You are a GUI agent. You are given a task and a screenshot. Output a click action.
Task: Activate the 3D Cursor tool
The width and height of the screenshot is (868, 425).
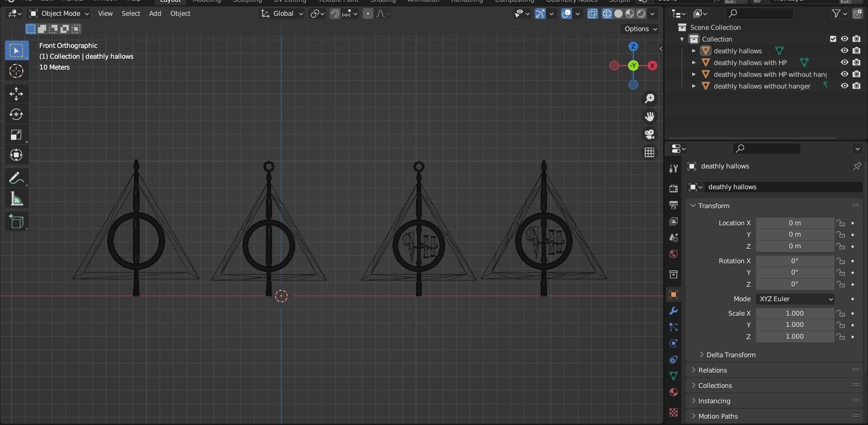tap(16, 71)
